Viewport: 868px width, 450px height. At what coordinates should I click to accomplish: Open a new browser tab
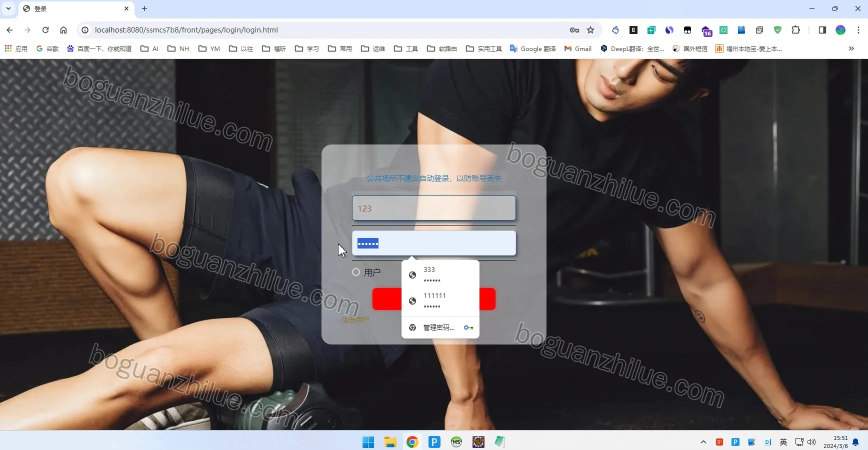144,8
